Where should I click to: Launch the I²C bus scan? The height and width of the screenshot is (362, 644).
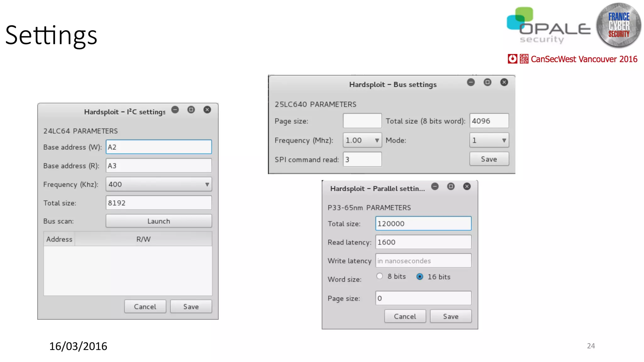pos(159,221)
